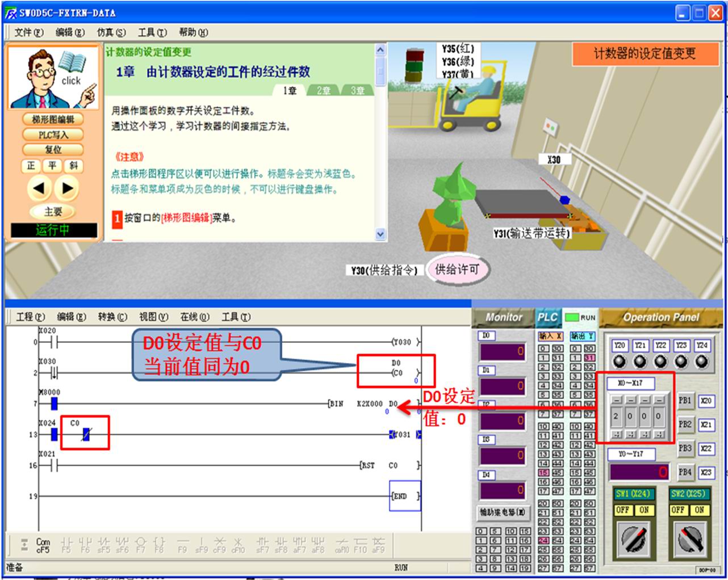Select the F8 application instruction tool
The width and height of the screenshot is (728, 580).
coord(160,544)
